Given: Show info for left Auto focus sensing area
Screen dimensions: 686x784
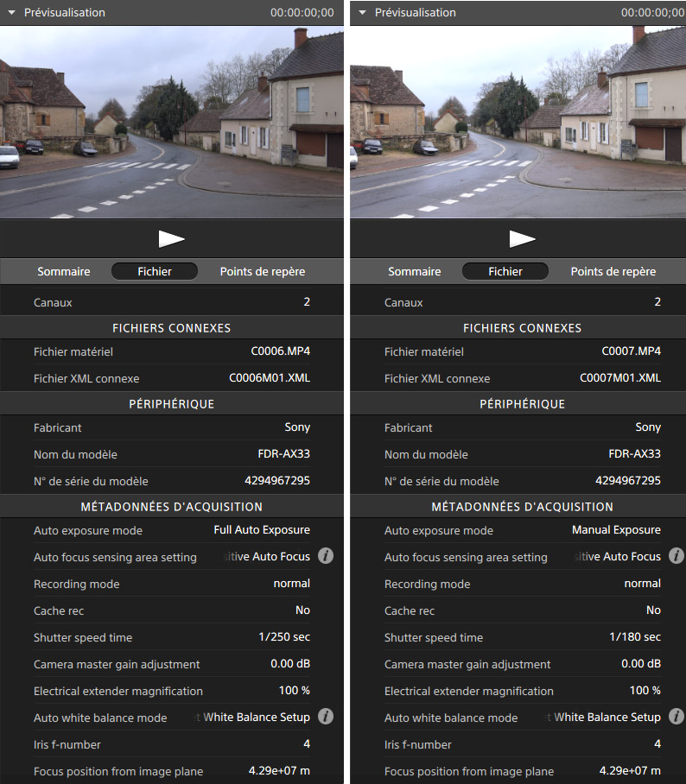Looking at the screenshot, I should point(326,556).
